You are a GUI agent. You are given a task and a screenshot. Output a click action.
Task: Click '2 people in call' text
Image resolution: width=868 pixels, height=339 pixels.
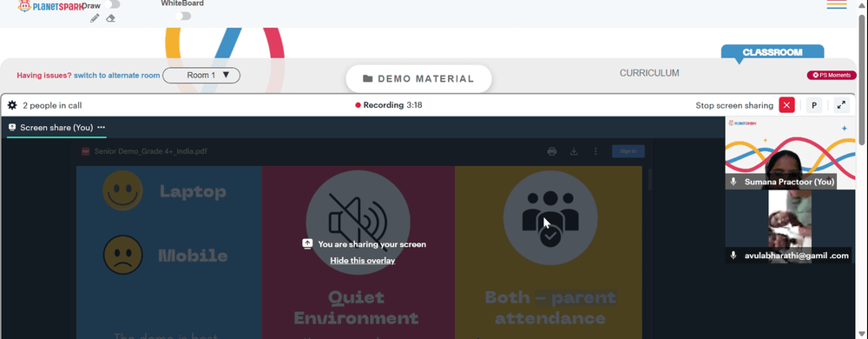(x=52, y=105)
